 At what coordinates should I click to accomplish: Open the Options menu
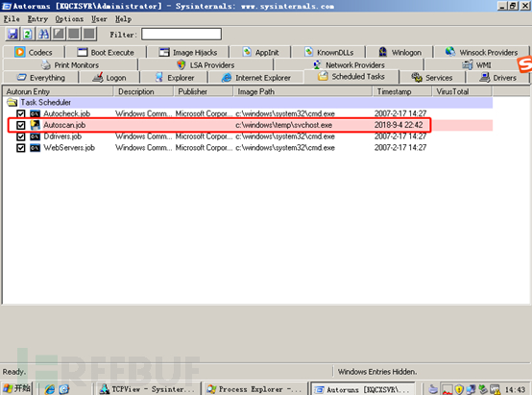(x=69, y=19)
